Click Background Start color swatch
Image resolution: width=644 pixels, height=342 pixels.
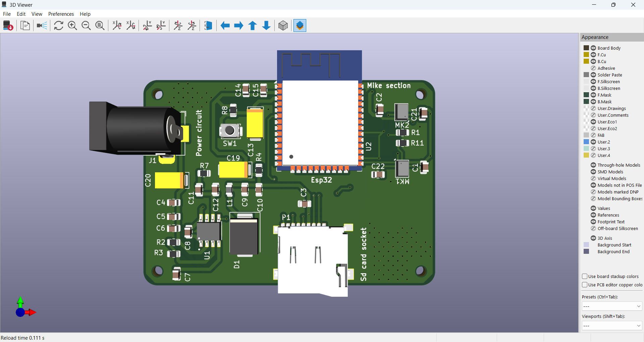coord(586,245)
